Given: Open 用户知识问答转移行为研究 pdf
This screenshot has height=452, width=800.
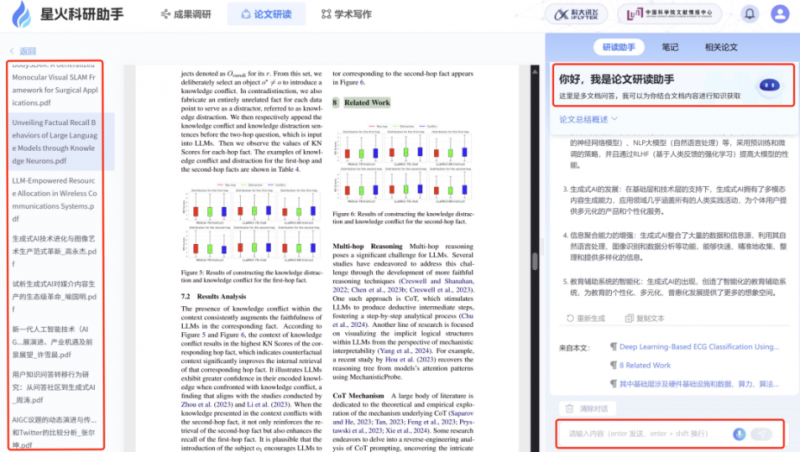Looking at the screenshot, I should click(x=54, y=387).
